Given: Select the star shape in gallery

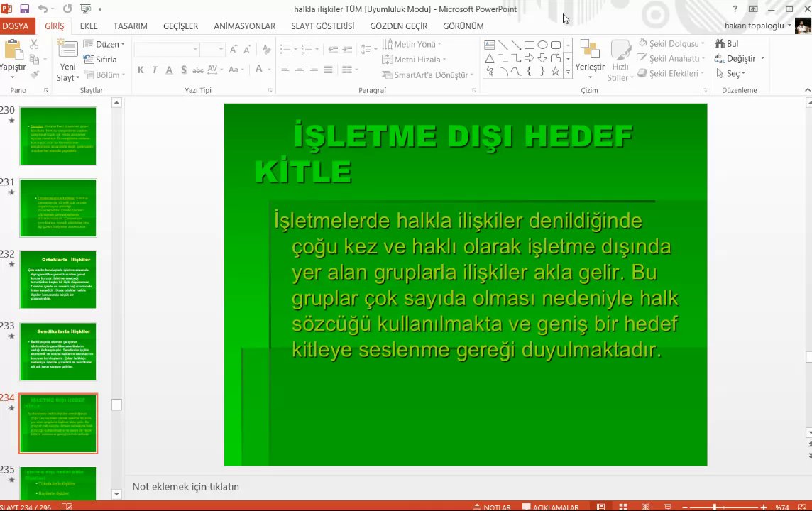Looking at the screenshot, I should (x=555, y=71).
